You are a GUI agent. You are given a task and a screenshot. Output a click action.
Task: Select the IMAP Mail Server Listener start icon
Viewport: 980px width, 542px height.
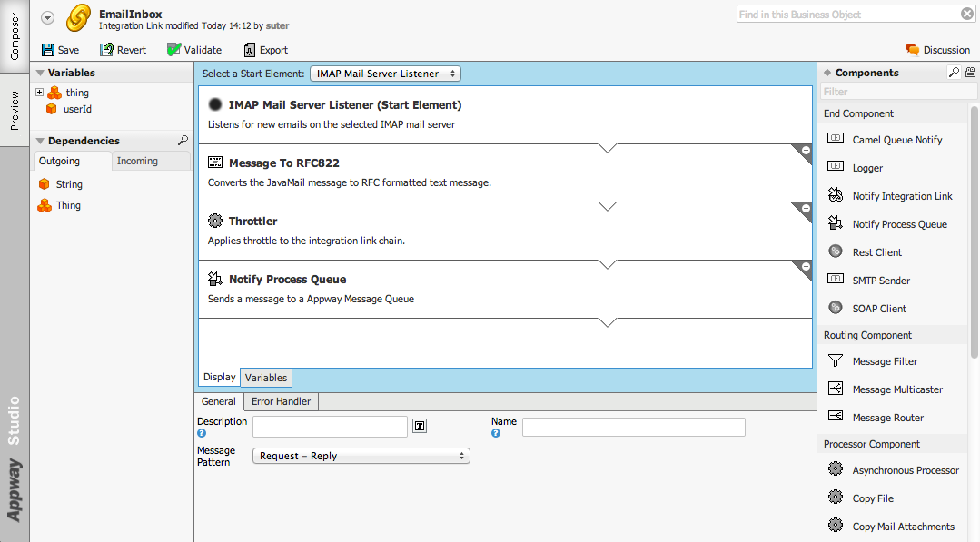coord(215,105)
